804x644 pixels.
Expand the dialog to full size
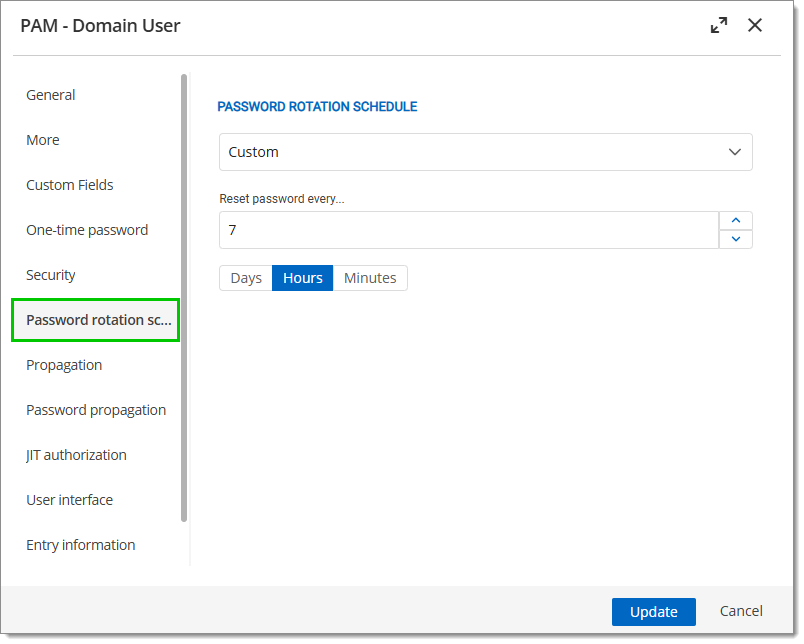tap(719, 25)
